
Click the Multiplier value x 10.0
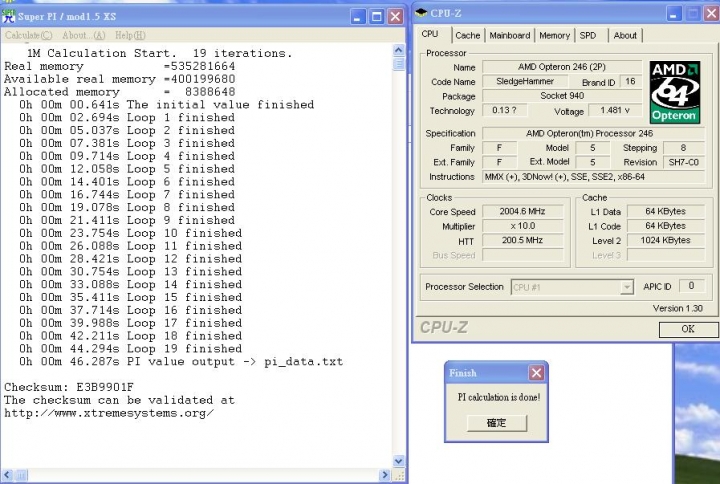coord(523,226)
